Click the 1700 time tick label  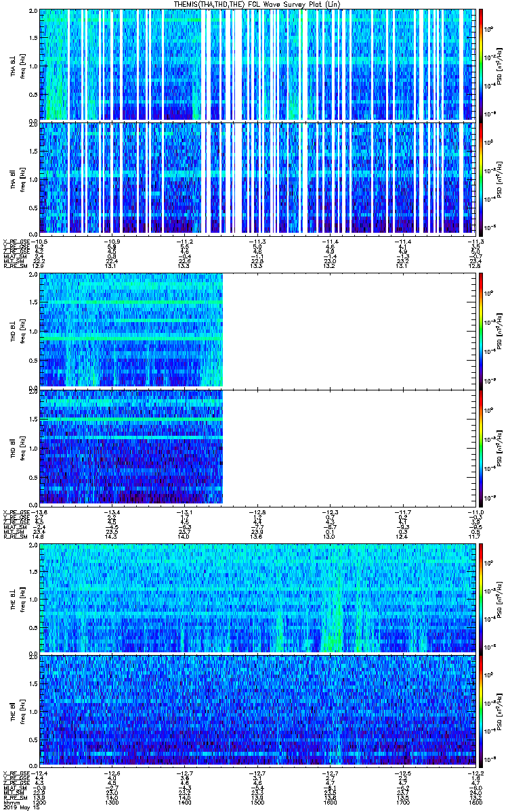tap(402, 803)
